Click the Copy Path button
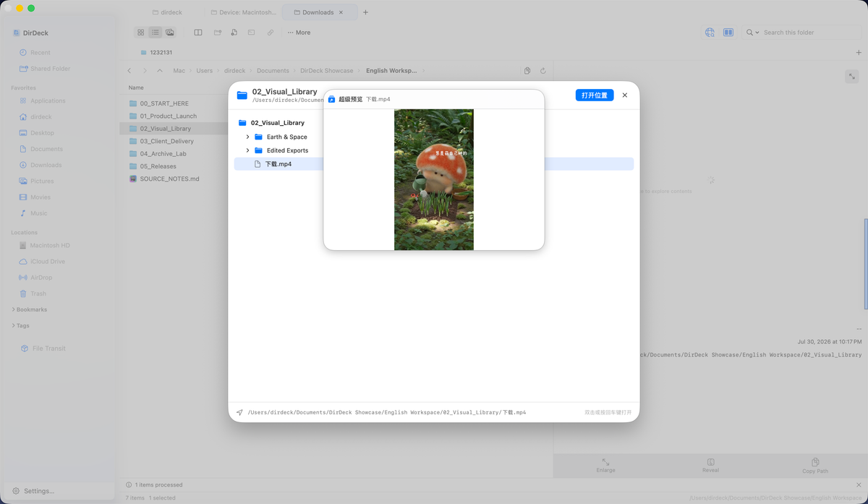This screenshot has height=504, width=868. 815,465
